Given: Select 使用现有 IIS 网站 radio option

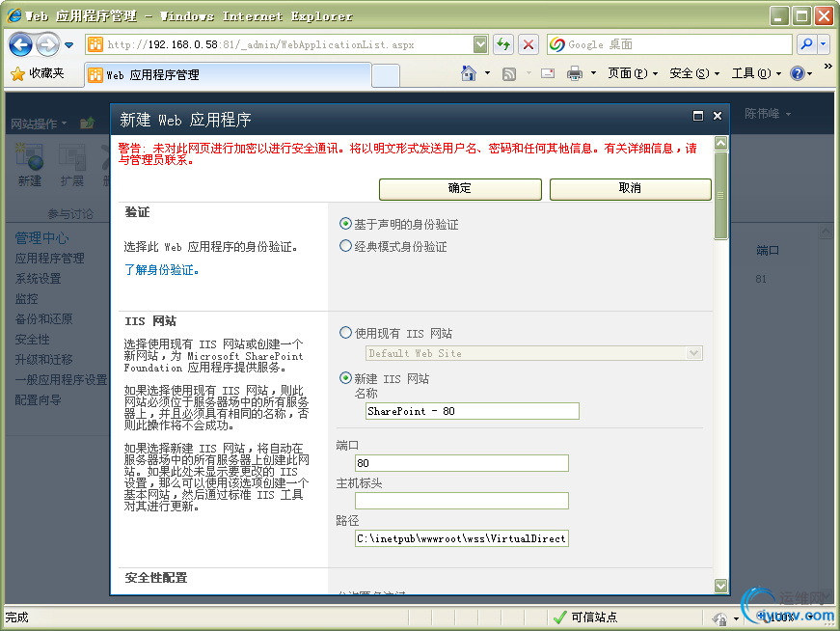Looking at the screenshot, I should click(x=345, y=333).
